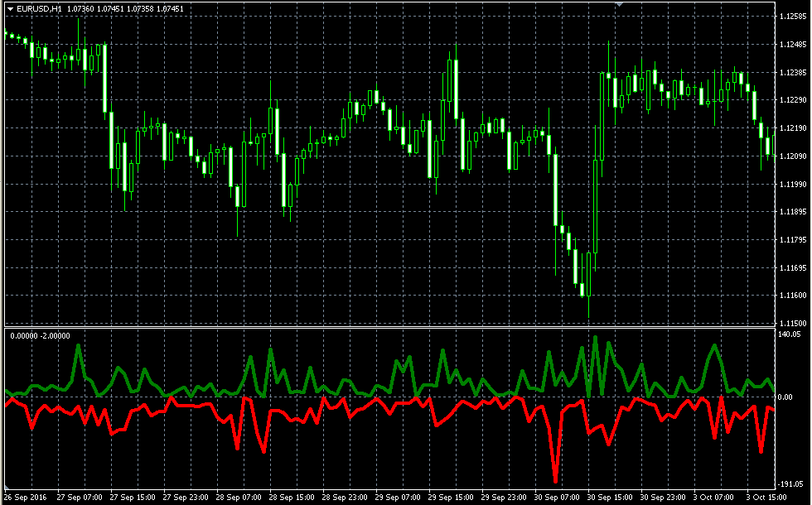Open the dropdown arrow beside EURUSD,H1
The image size is (812, 505).
[x=10, y=9]
